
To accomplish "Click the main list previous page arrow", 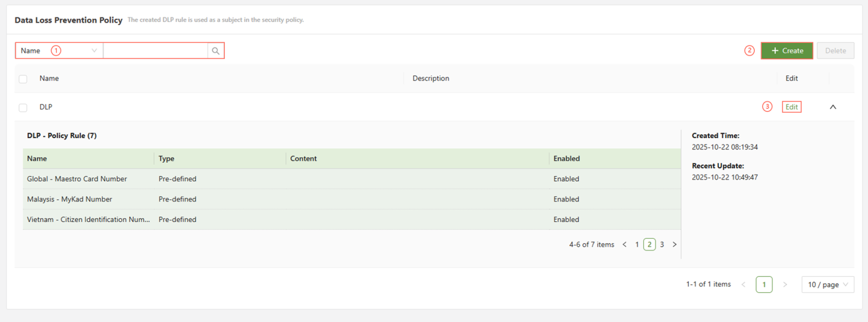I will [x=743, y=284].
